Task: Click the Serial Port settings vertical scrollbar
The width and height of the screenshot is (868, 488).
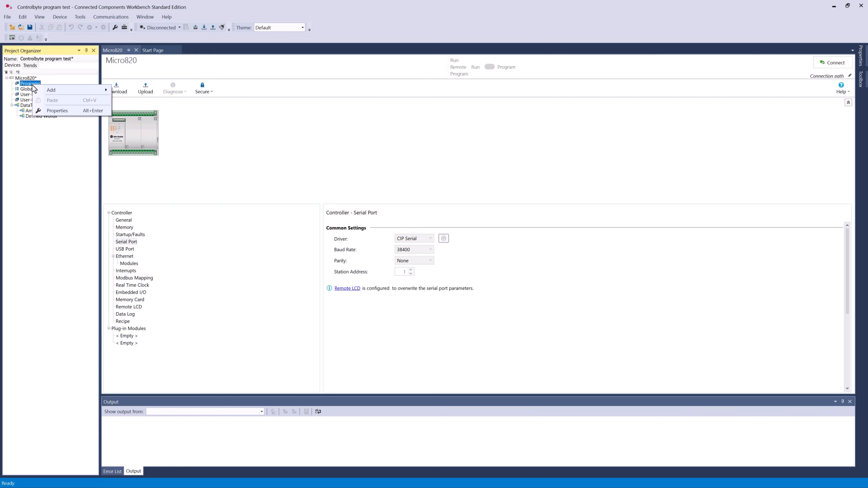Action: [847, 271]
